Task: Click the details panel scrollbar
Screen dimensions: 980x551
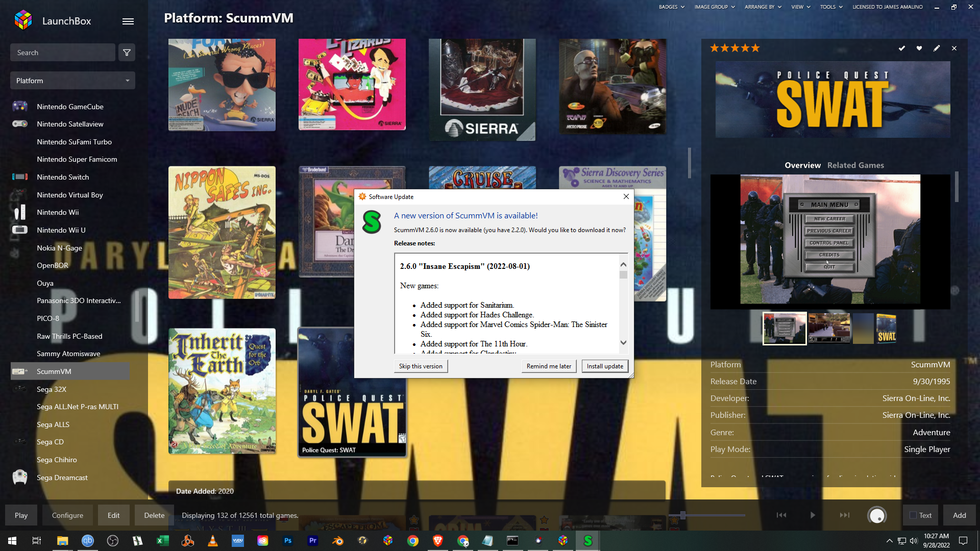Action: coord(957,187)
